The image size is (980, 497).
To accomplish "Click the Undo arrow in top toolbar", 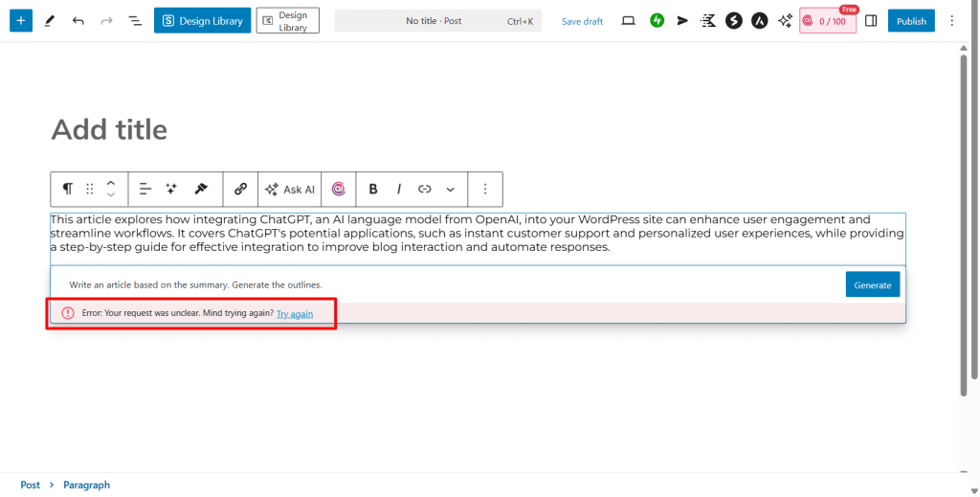I will (78, 20).
